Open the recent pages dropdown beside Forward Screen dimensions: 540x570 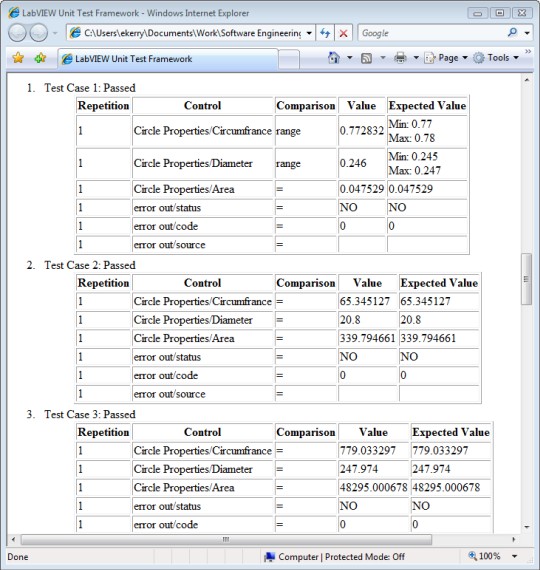tap(55, 33)
